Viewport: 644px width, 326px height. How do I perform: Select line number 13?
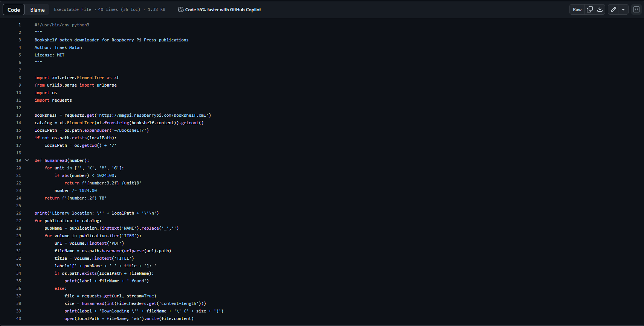pos(19,115)
